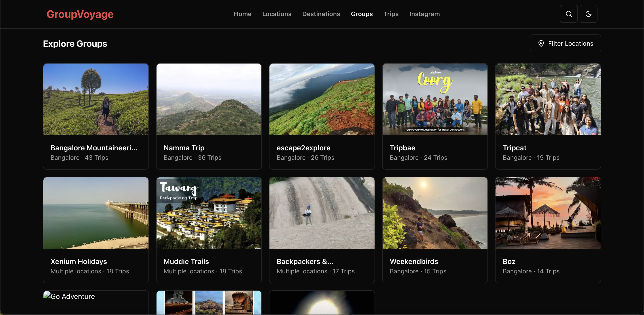Click the Weekendbirds title
This screenshot has height=315, width=644.
tap(414, 262)
